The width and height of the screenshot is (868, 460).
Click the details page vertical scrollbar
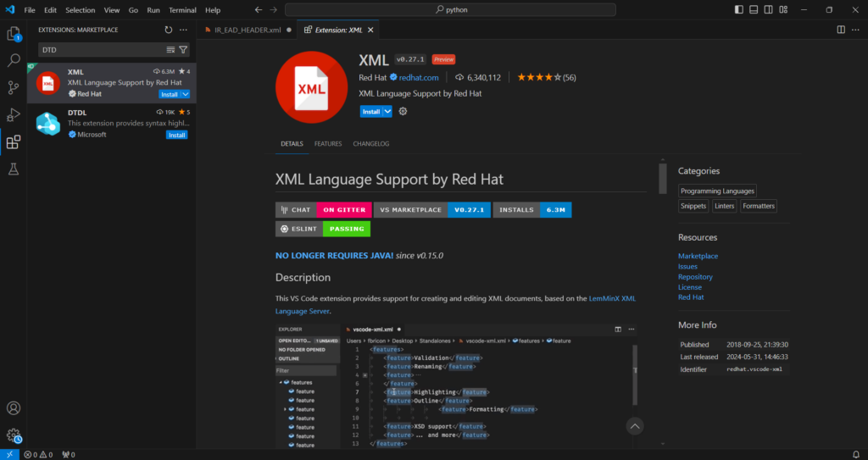pyautogui.click(x=663, y=179)
